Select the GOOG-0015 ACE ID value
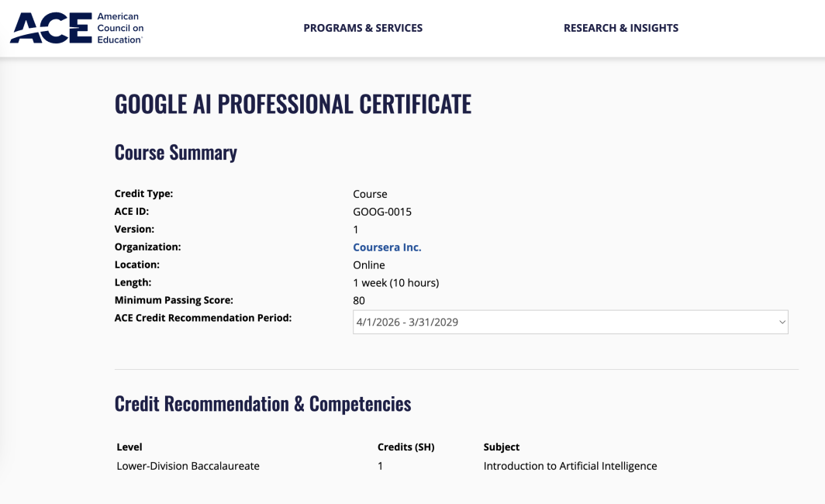This screenshot has height=504, width=825. 382,212
